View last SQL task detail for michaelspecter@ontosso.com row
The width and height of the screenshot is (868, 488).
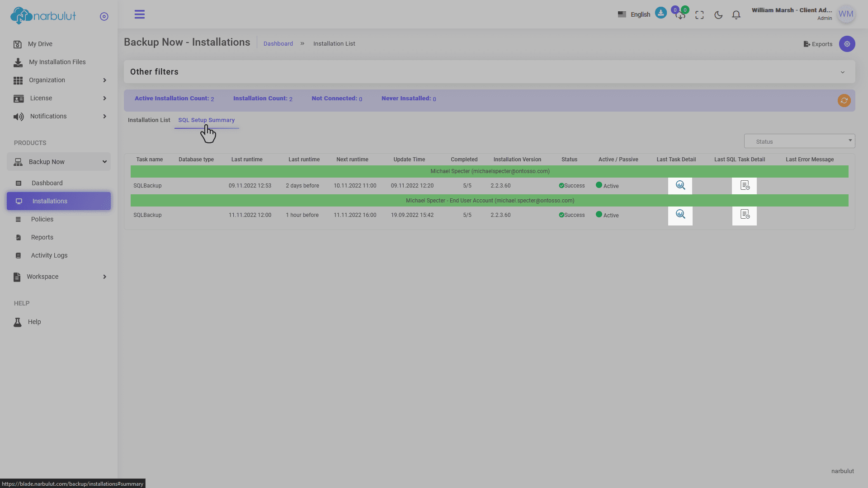744,186
